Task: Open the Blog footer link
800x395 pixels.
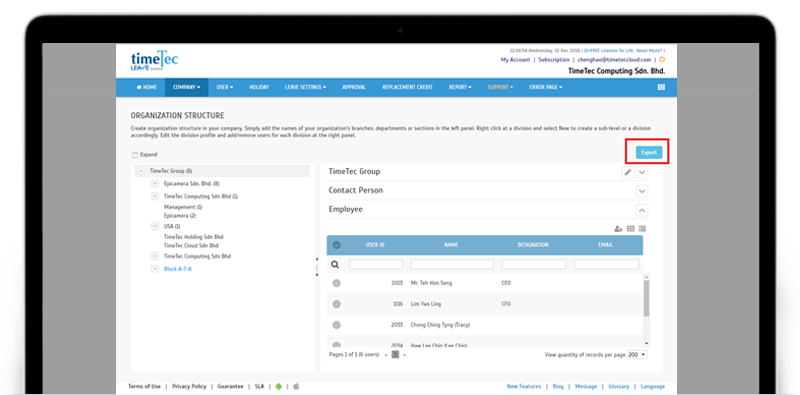Action: pyautogui.click(x=558, y=386)
